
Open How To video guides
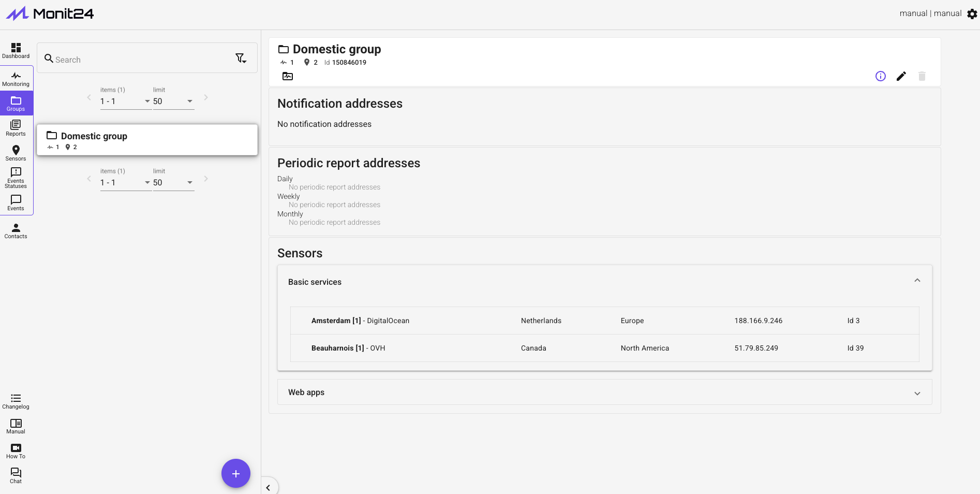click(16, 451)
